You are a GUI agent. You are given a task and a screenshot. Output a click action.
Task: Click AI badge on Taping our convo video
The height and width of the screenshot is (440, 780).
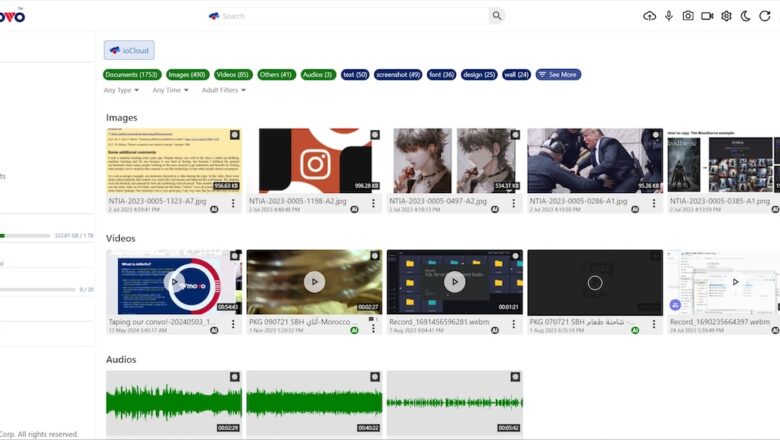214,330
